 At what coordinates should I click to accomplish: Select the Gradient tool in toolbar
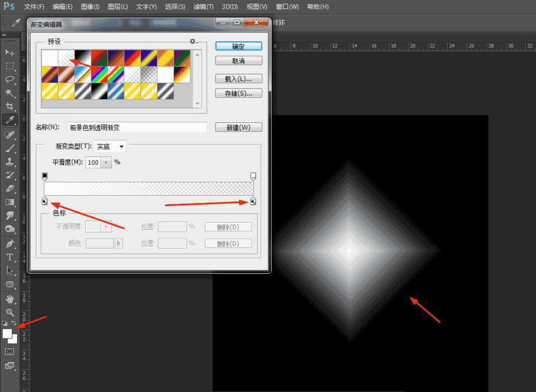click(10, 202)
